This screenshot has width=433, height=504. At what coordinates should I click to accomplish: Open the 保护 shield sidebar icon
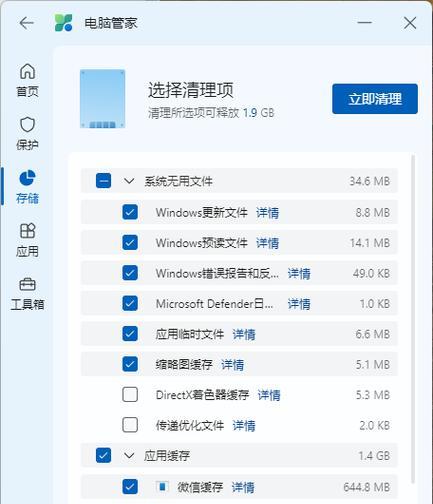(x=27, y=125)
